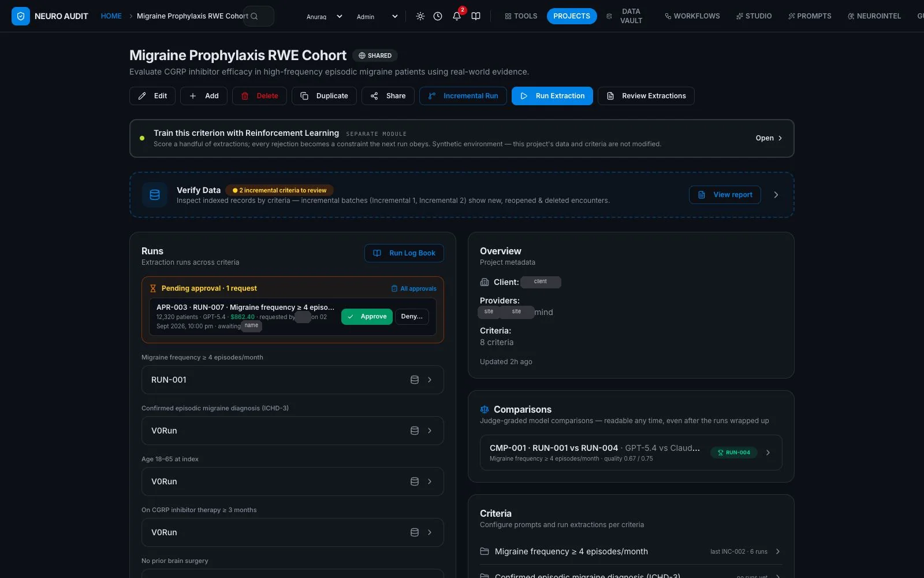Go to WORKFLOWS section
This screenshot has height=578, width=924.
pos(692,16)
